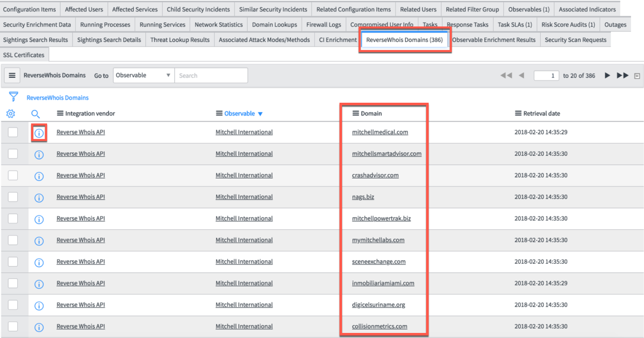Open the crashadvisor.com domain link
The height and width of the screenshot is (338, 644).
point(375,175)
